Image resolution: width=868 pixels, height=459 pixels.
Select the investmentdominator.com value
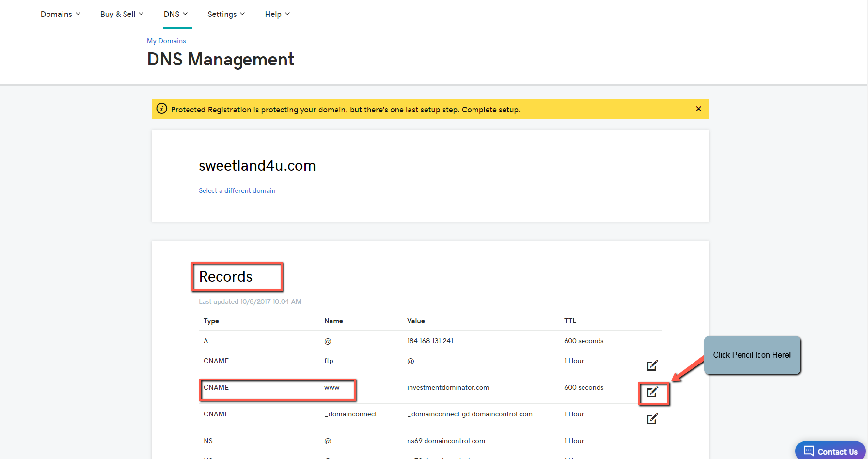coord(448,387)
